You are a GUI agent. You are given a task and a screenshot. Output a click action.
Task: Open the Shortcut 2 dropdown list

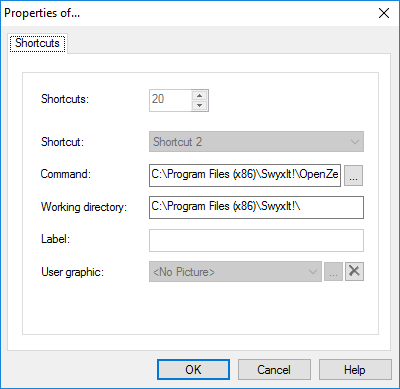coord(256,142)
